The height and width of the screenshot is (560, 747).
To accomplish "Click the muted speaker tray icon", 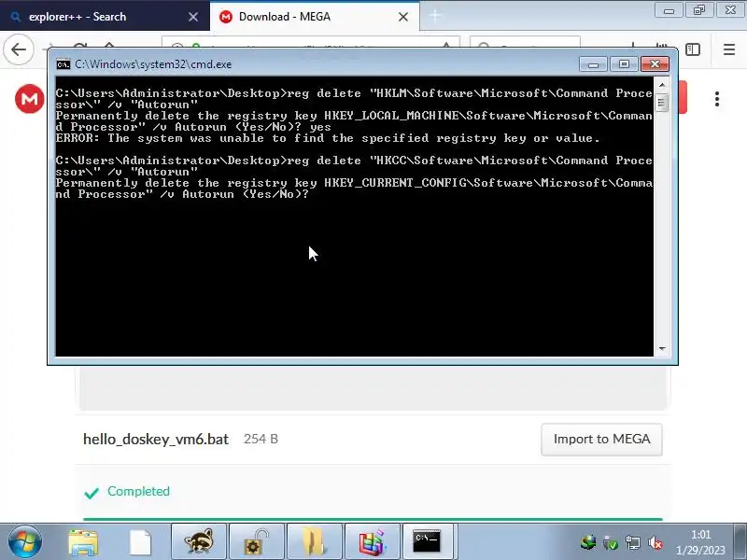I will (656, 543).
